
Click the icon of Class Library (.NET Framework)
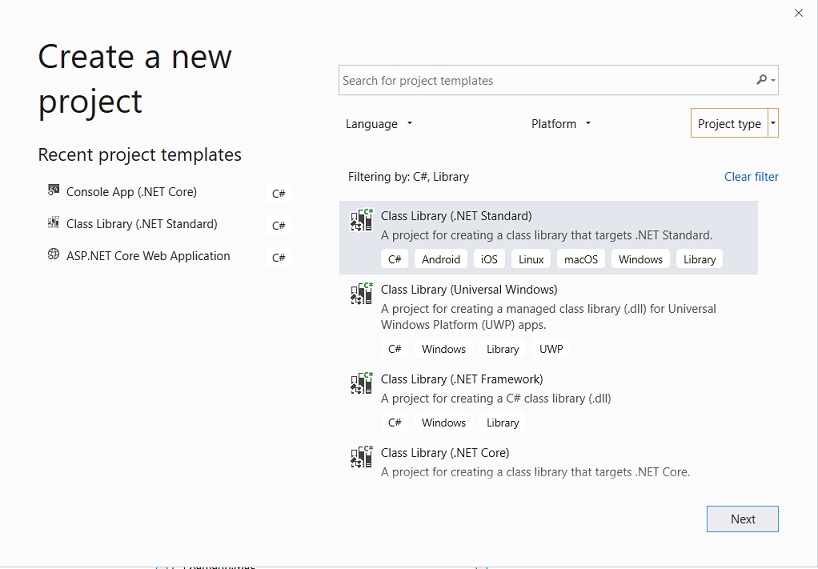tap(362, 383)
